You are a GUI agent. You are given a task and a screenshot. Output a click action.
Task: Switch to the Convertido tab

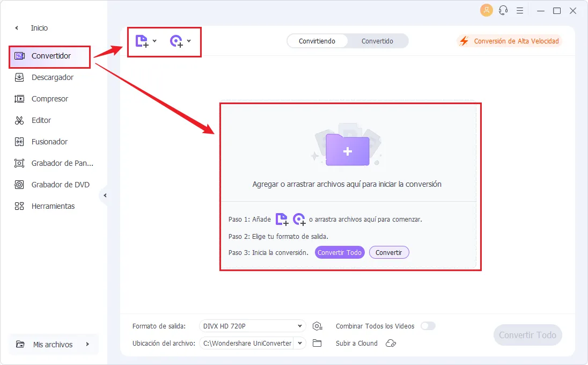tap(377, 41)
